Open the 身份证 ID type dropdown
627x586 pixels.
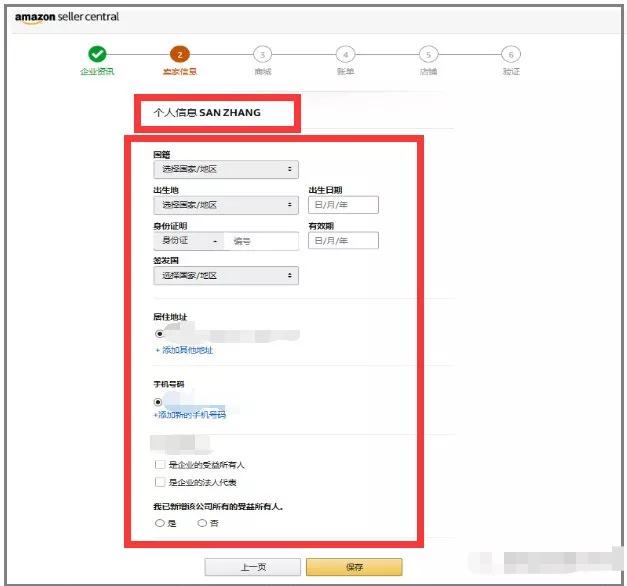click(x=189, y=241)
